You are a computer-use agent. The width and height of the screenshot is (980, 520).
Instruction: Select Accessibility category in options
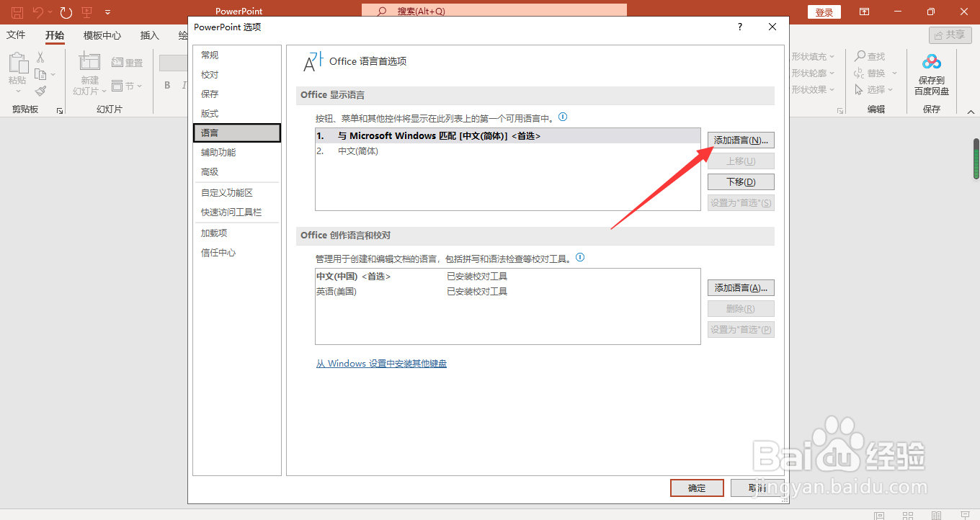coord(237,152)
